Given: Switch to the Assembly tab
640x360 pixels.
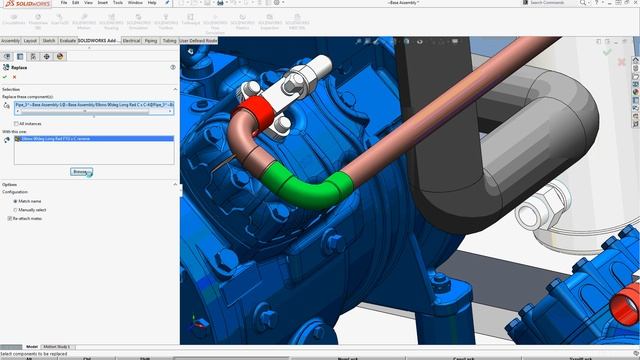Looking at the screenshot, I should pyautogui.click(x=11, y=41).
